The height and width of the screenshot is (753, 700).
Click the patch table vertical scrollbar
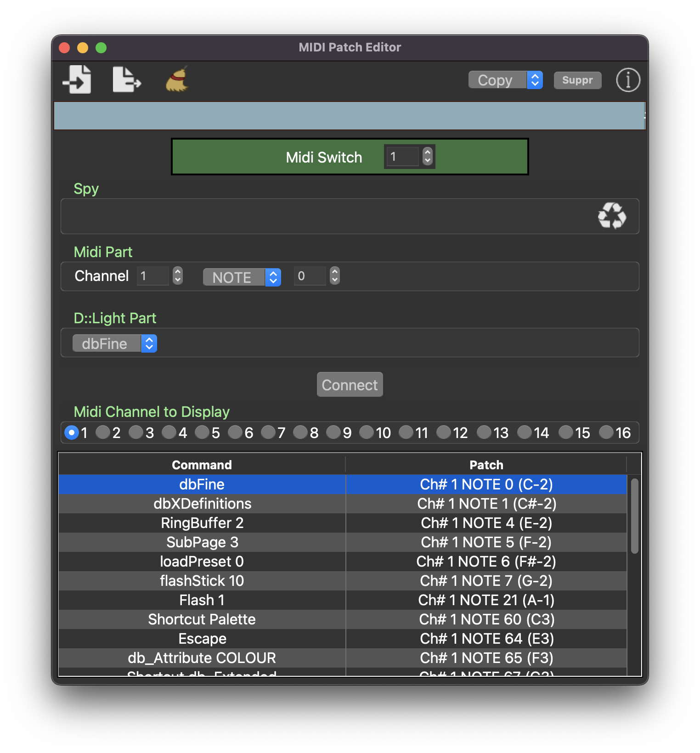point(634,516)
